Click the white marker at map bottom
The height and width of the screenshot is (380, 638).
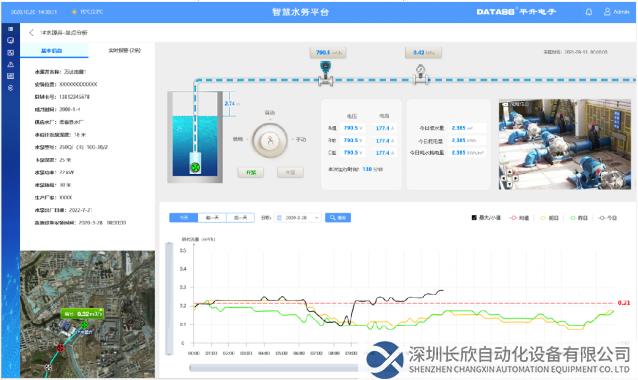(48, 367)
